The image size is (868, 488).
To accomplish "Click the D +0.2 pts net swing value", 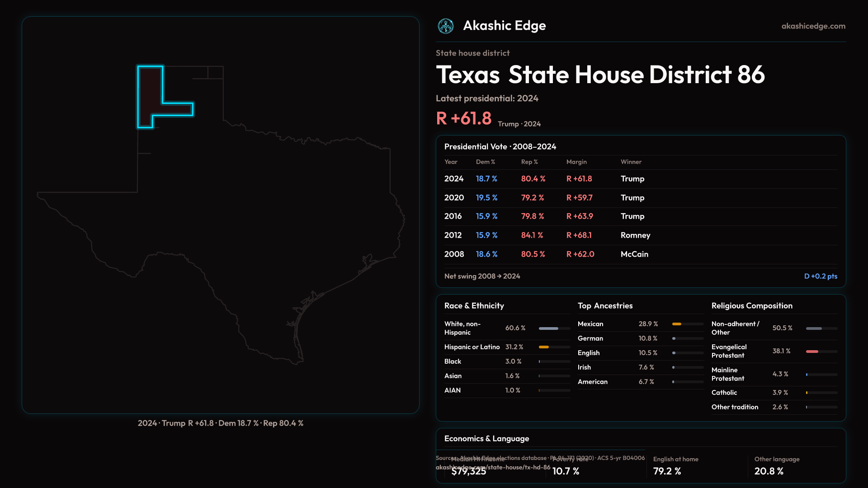I will (820, 276).
